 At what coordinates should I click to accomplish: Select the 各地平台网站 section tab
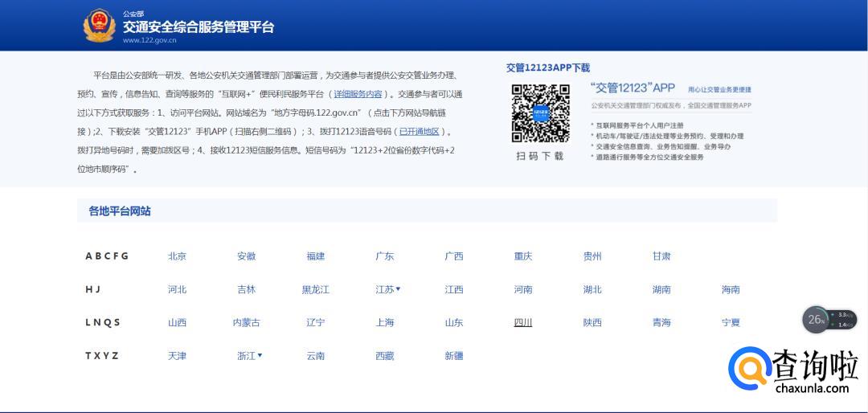click(120, 211)
